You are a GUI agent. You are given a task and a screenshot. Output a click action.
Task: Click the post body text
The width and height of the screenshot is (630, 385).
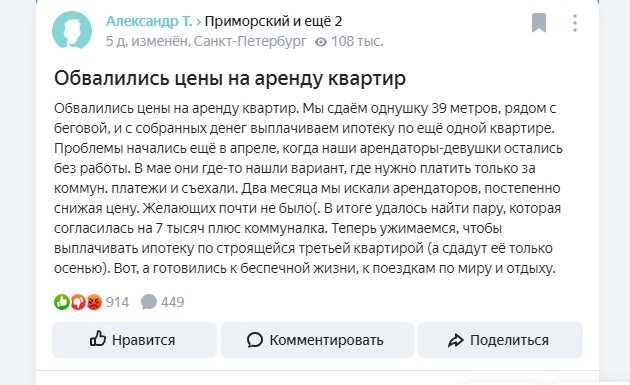(308, 188)
